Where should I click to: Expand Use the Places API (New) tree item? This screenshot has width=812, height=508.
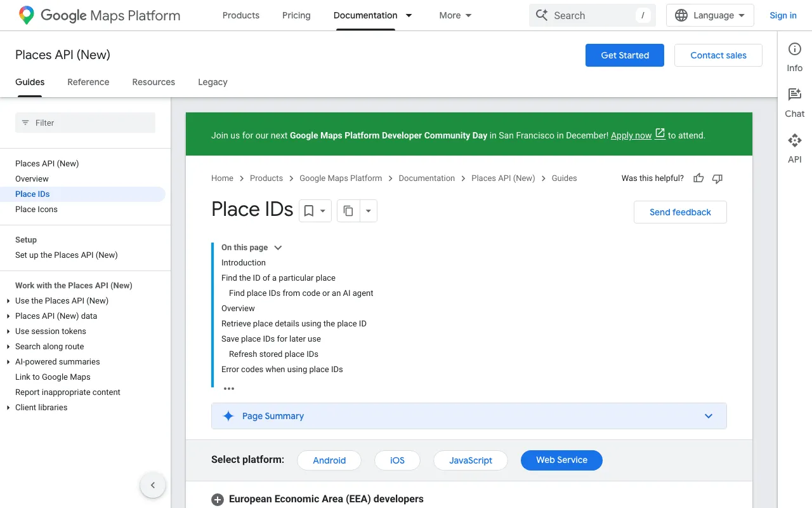point(8,301)
